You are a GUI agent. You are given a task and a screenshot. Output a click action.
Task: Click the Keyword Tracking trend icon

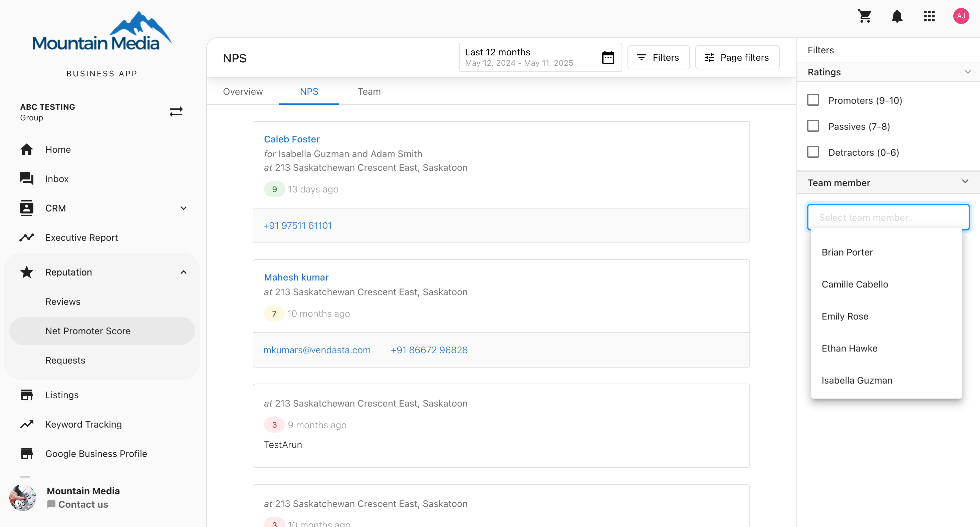pos(27,424)
